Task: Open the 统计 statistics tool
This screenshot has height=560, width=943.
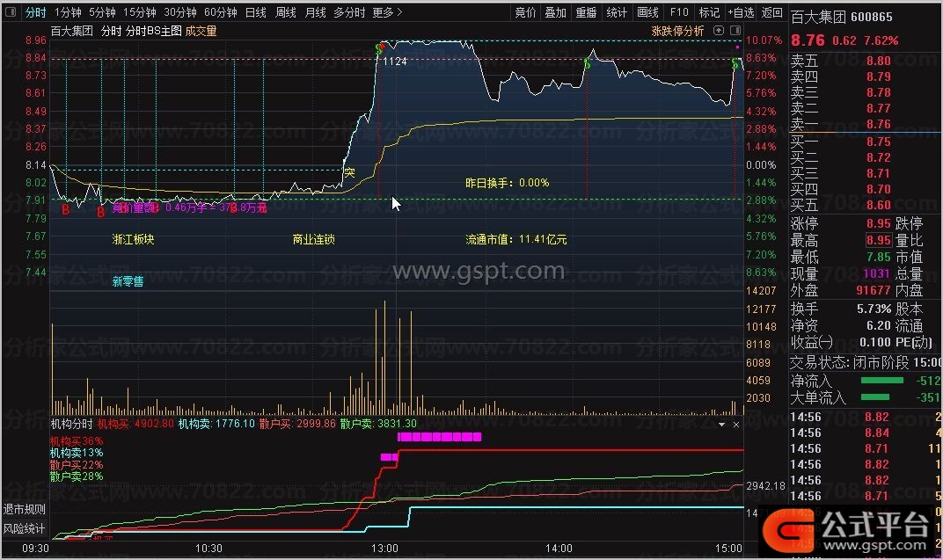Action: (x=617, y=12)
